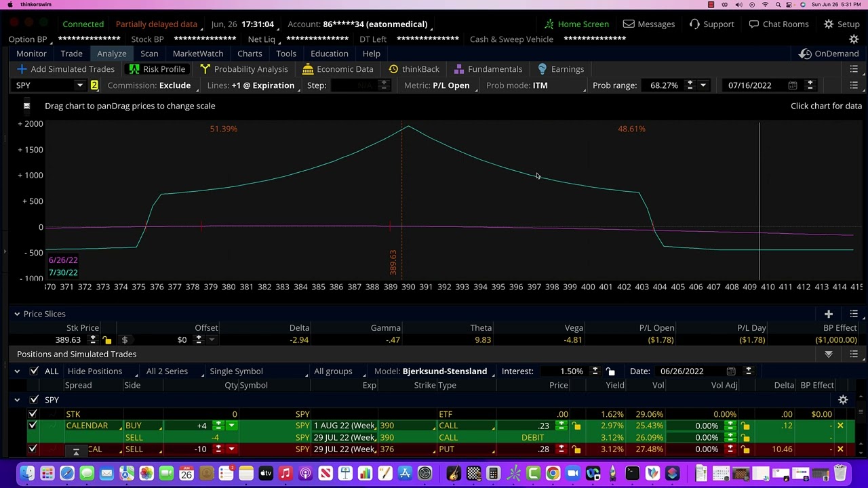
Task: Go to the MarketWatch tab
Action: pyautogui.click(x=198, y=54)
